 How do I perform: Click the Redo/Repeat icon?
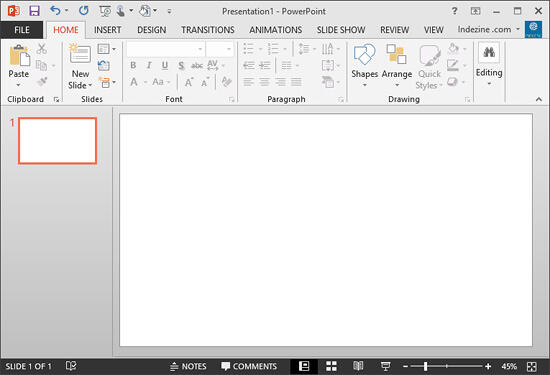tap(83, 11)
